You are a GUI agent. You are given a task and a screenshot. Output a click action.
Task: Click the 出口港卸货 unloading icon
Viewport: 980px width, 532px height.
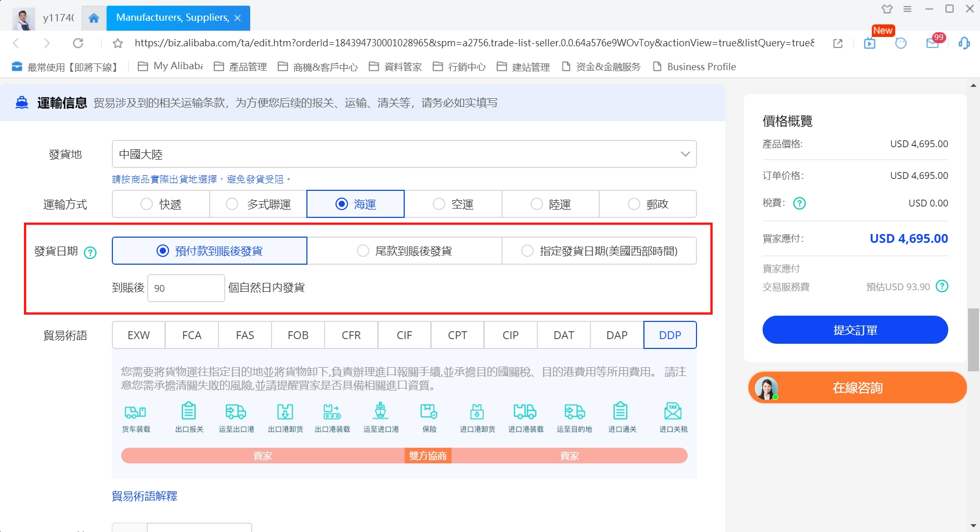click(x=285, y=412)
